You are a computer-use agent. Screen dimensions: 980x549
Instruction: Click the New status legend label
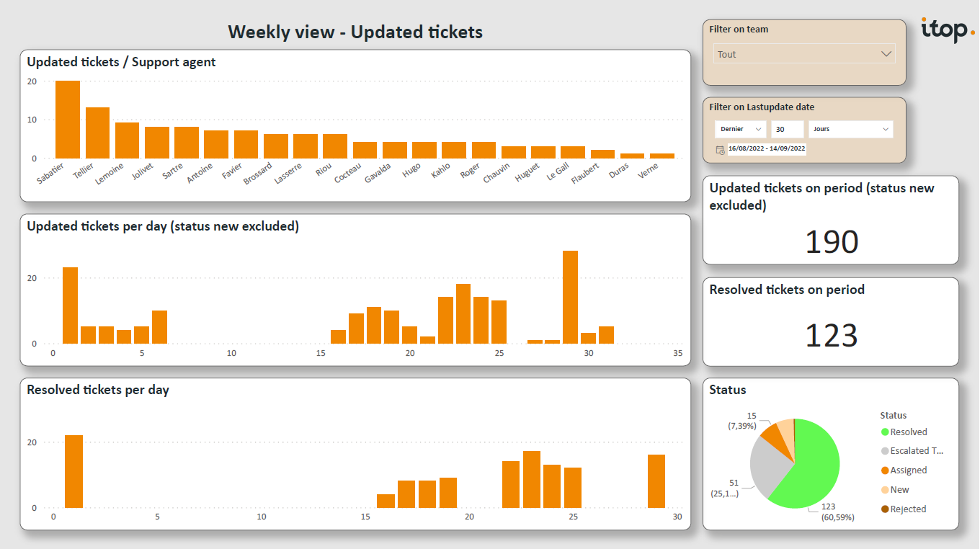[x=900, y=490]
